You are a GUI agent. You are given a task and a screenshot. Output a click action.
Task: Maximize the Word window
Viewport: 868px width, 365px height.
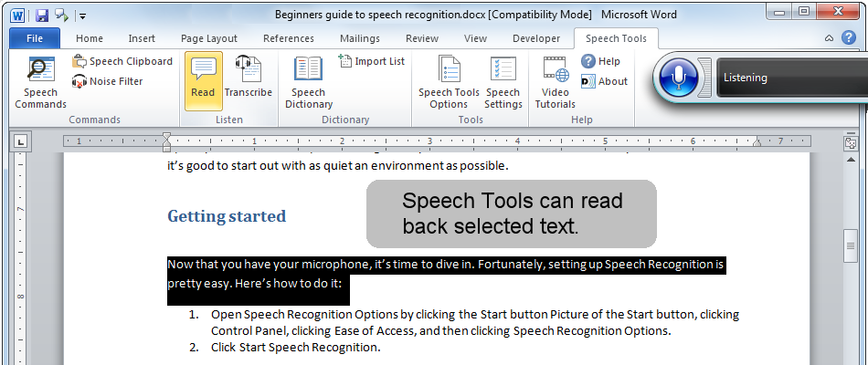[x=803, y=11]
